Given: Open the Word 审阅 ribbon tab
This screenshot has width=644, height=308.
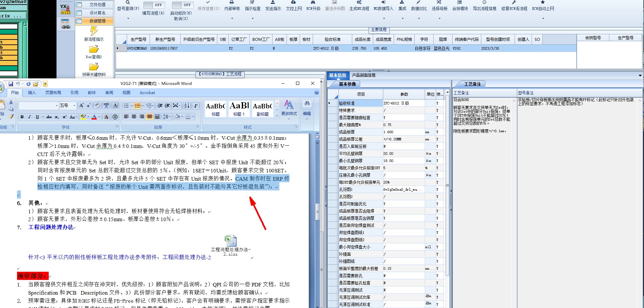Looking at the screenshot, I should tap(109, 93).
